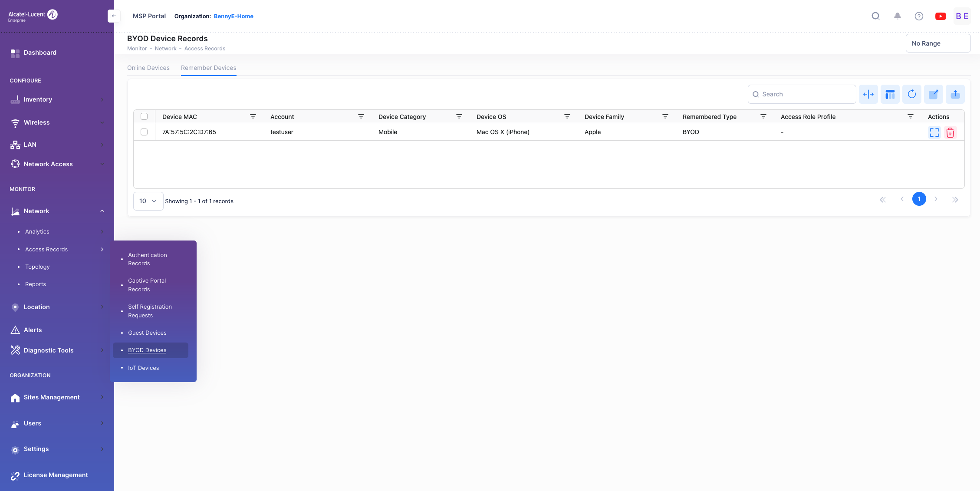Open the Device MAC column filter
The width and height of the screenshot is (980, 491).
point(253,116)
